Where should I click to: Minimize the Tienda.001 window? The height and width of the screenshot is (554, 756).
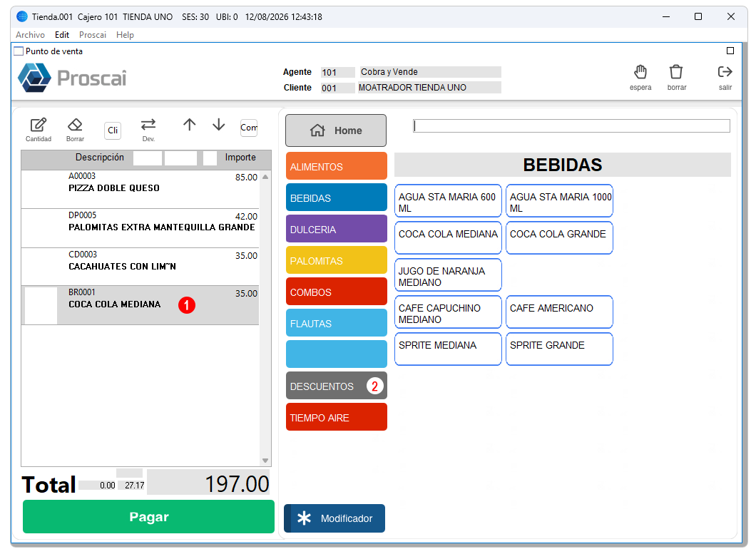pyautogui.click(x=666, y=16)
